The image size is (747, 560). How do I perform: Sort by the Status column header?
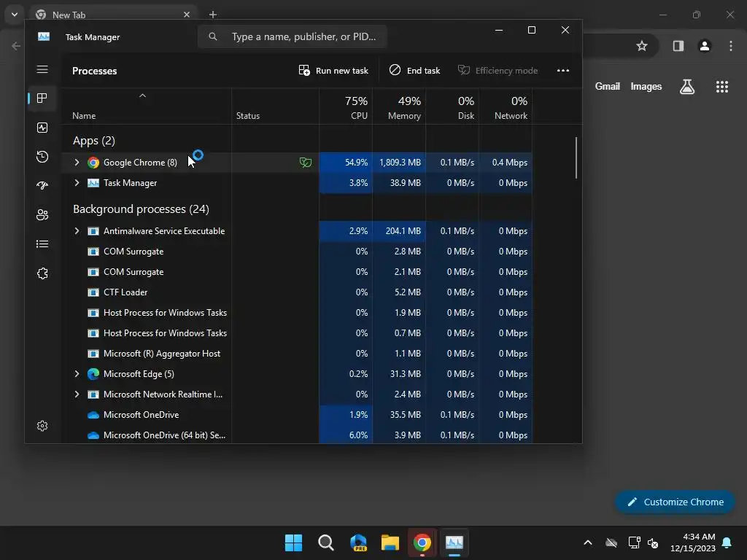coord(248,116)
